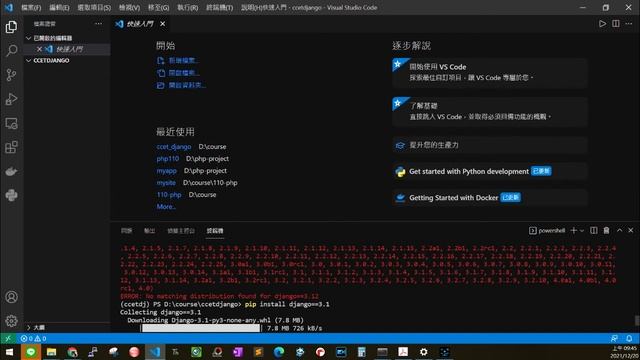This screenshot has width=640, height=360.
Task: Open Getting Started with Docker walkthrough
Action: pyautogui.click(x=489, y=198)
